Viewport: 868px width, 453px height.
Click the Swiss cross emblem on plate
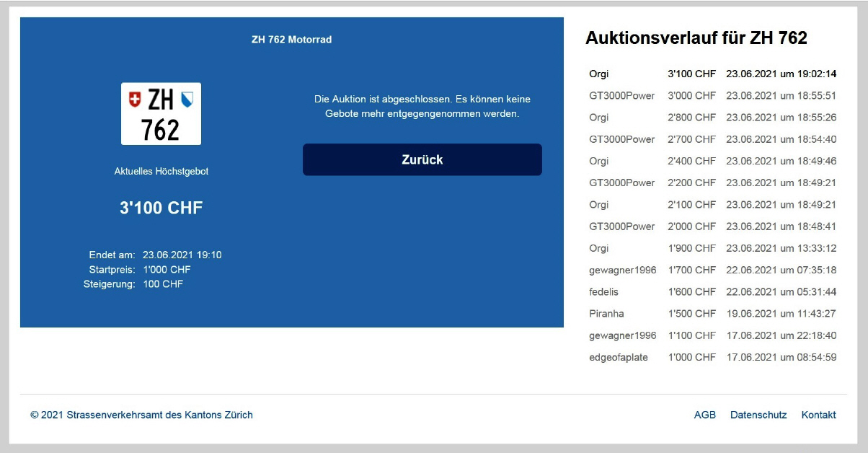click(135, 100)
